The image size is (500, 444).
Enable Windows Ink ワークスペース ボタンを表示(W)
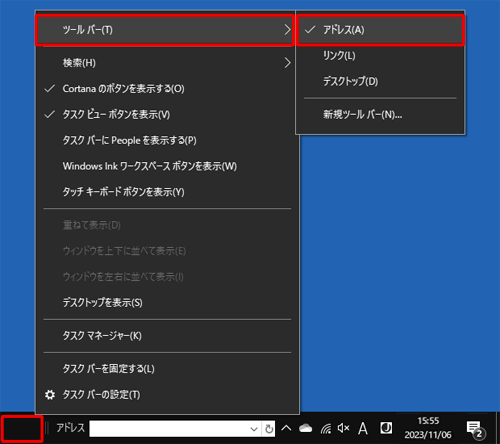point(167,166)
